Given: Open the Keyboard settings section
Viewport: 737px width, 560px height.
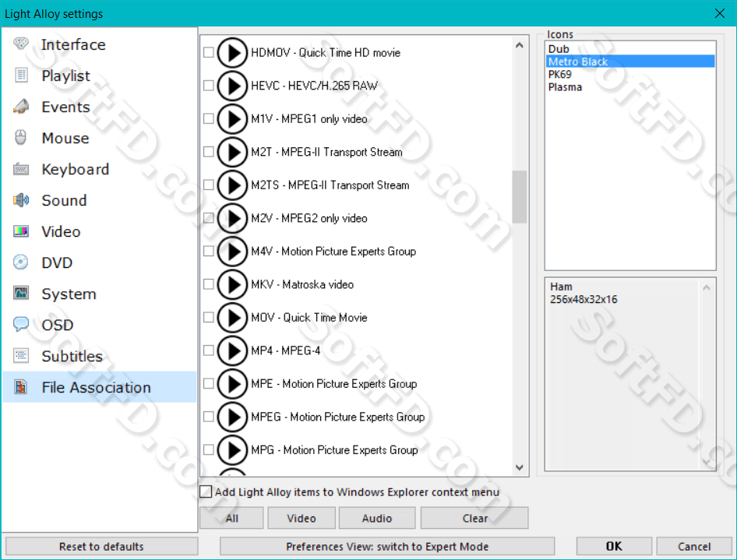Looking at the screenshot, I should point(100,169).
